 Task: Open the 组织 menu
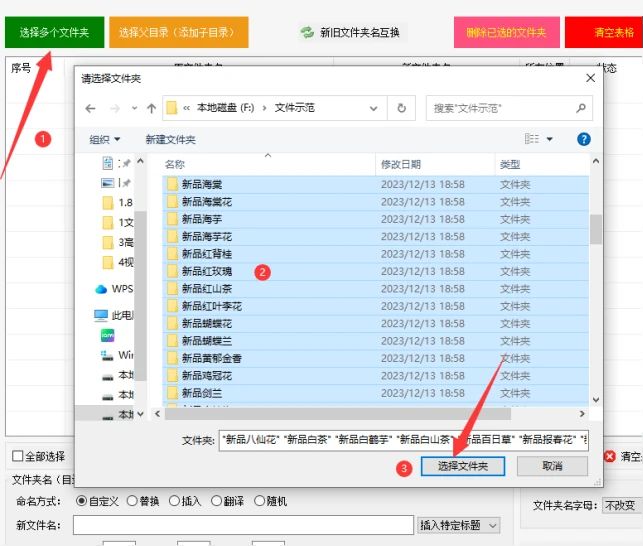[105, 139]
